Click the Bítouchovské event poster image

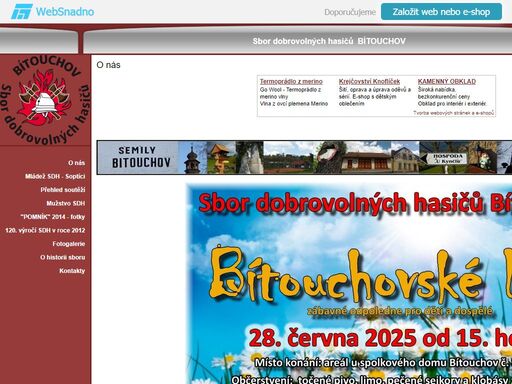tap(349, 283)
